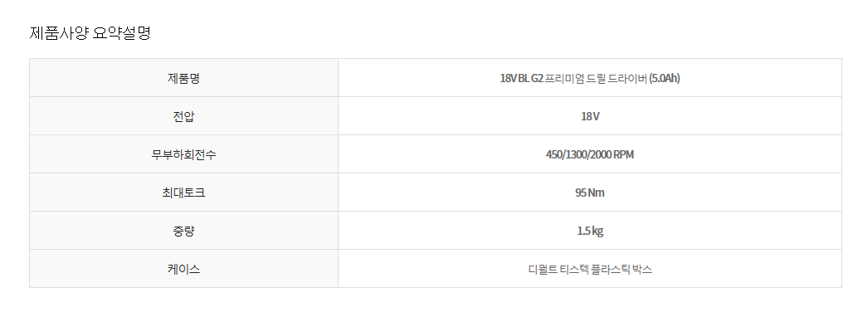Click the 최대토크 row label

point(183,193)
